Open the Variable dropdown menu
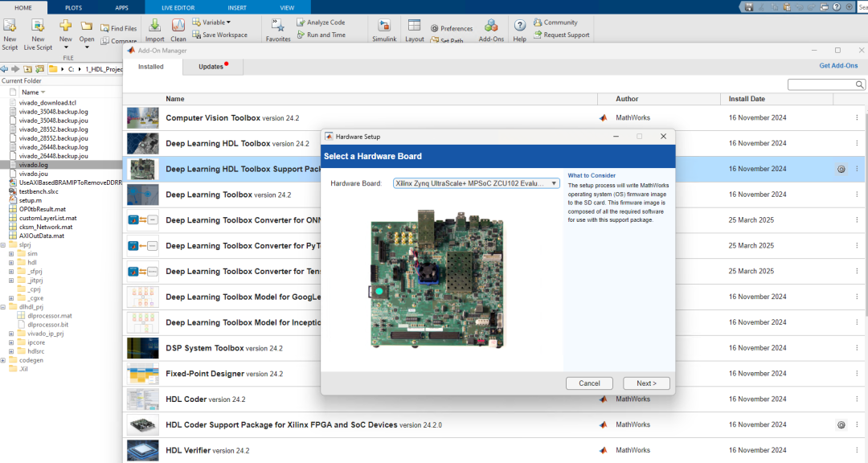Viewport: 868px width, 463px height. [215, 23]
